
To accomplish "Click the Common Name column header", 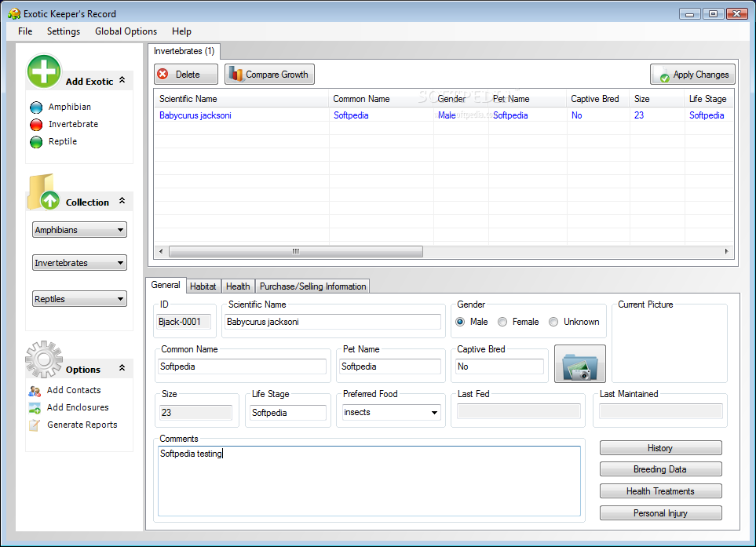I will pyautogui.click(x=381, y=99).
